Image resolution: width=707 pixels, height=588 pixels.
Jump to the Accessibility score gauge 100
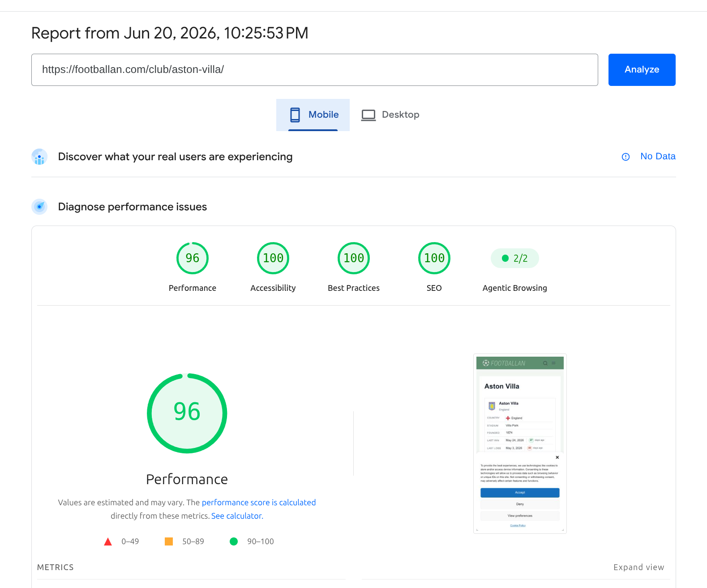coord(273,258)
